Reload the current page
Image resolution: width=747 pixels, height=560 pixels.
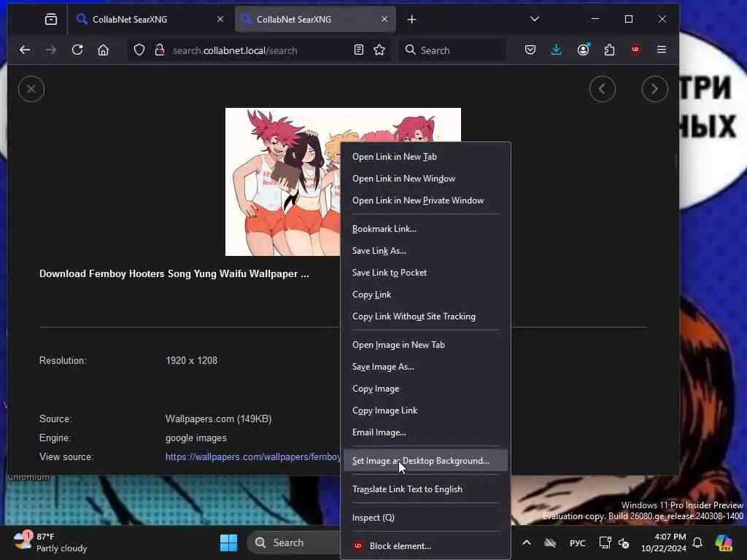point(77,50)
